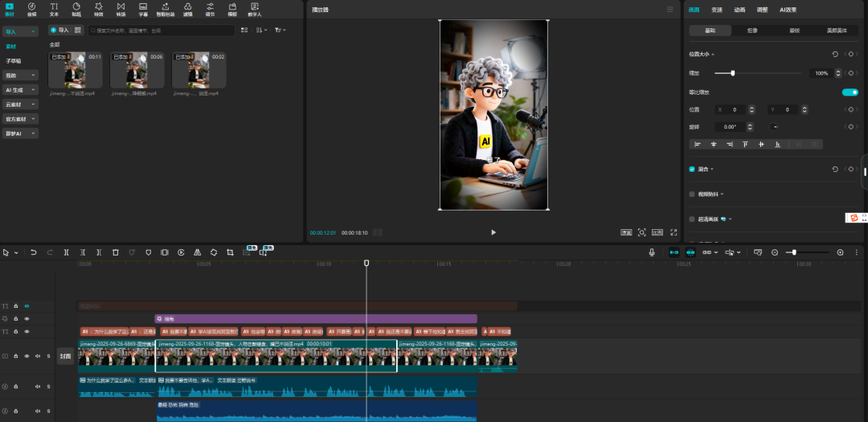
Task: Uncheck the 混合 (Blend) checkbox
Action: pos(692,170)
